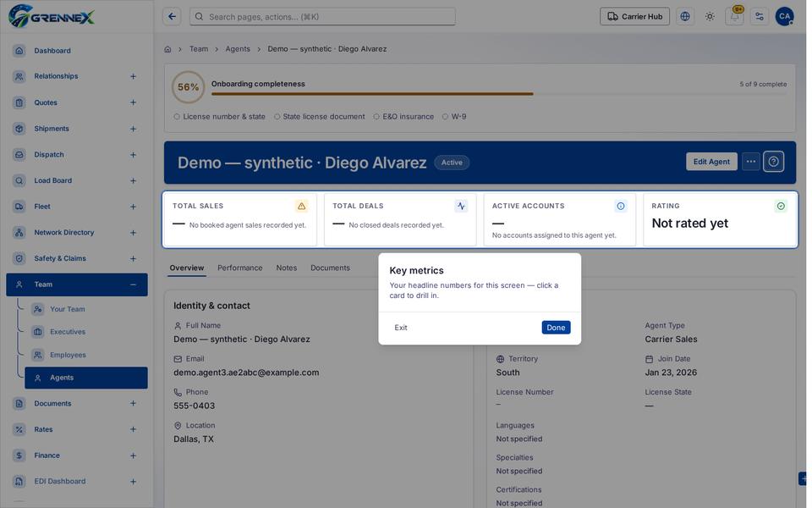This screenshot has width=812, height=508.
Task: Click the Edit Agent button
Action: coord(711,162)
